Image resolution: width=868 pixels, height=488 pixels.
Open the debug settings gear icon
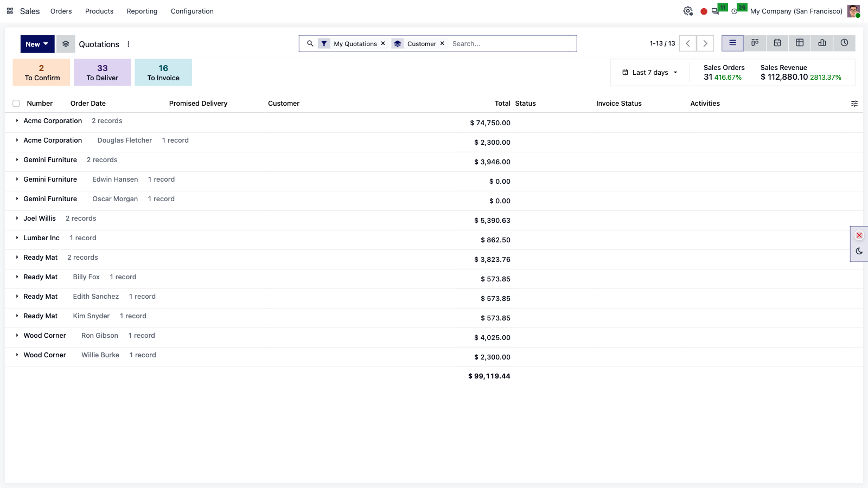(688, 11)
